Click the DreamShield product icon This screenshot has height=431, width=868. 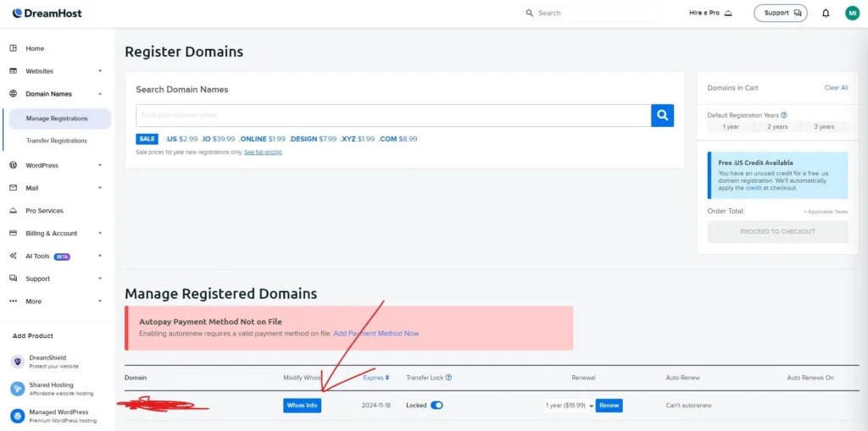coord(18,362)
